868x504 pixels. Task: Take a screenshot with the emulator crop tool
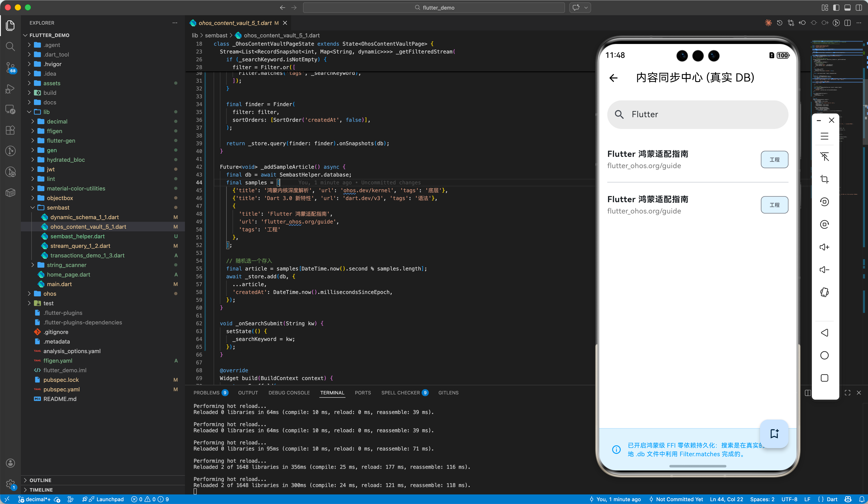click(824, 179)
